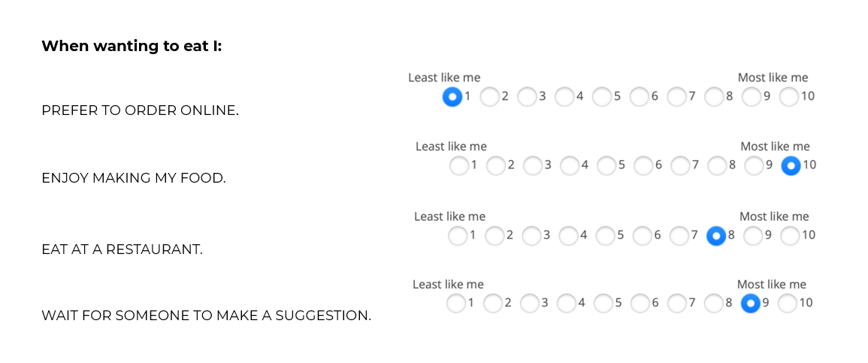
Task: Click the selected rating 10 for making food
Action: (791, 166)
